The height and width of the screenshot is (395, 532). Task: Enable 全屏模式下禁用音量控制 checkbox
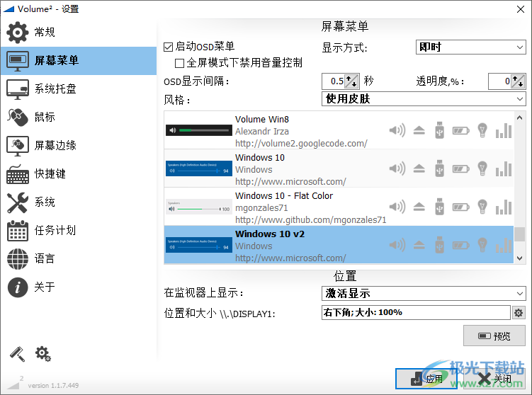pyautogui.click(x=179, y=63)
